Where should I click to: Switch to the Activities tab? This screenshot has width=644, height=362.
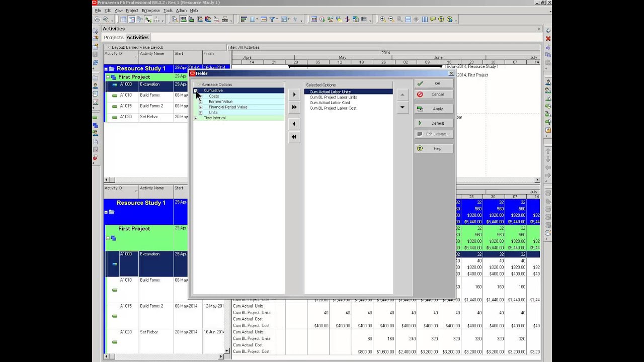(137, 37)
